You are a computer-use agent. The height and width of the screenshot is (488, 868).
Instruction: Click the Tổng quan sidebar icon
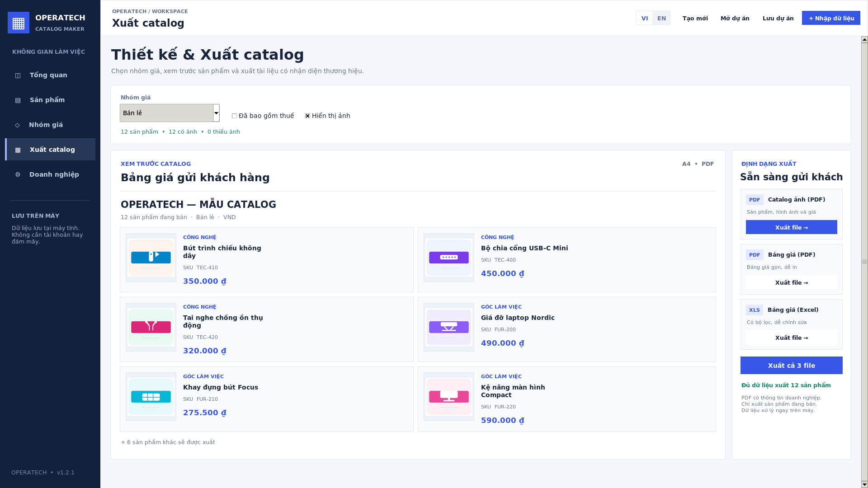[18, 75]
